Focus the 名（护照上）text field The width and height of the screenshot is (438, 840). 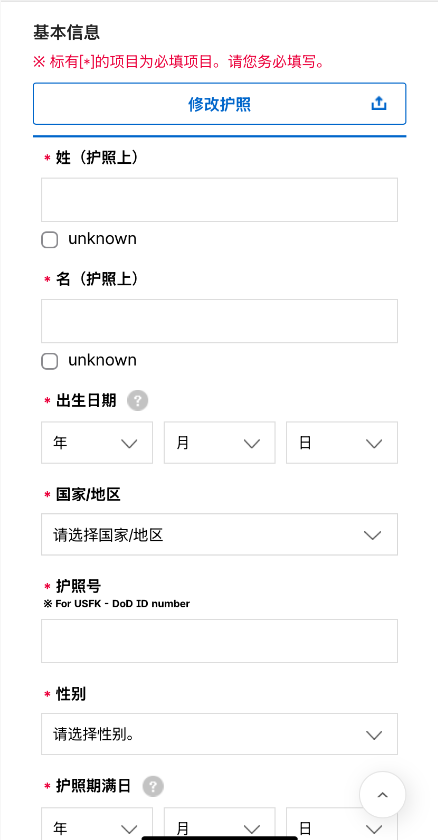click(x=220, y=321)
